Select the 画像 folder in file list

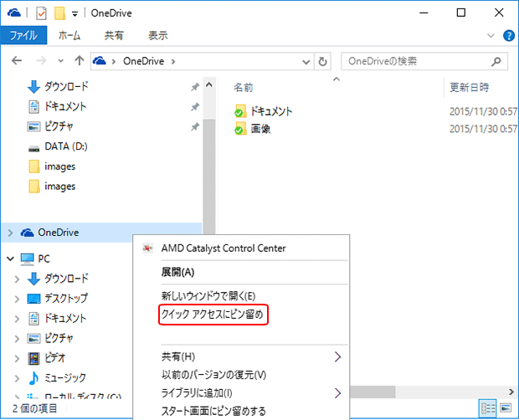pos(253,128)
